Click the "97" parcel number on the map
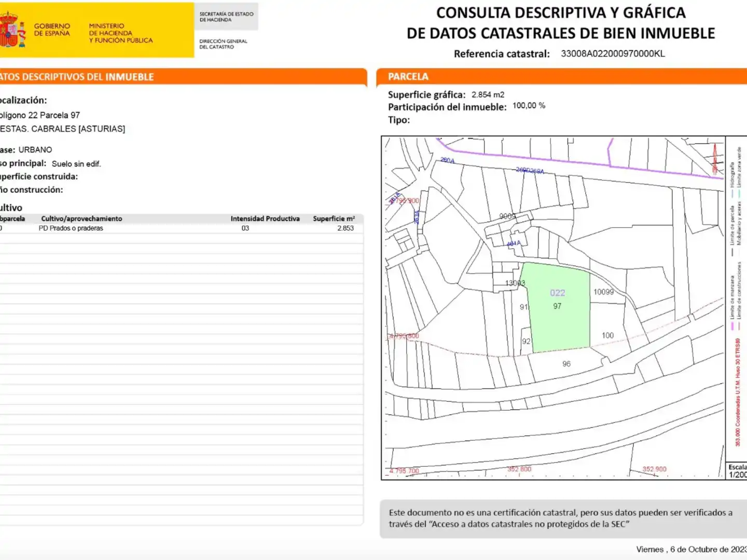The width and height of the screenshot is (747, 560). coord(557,306)
